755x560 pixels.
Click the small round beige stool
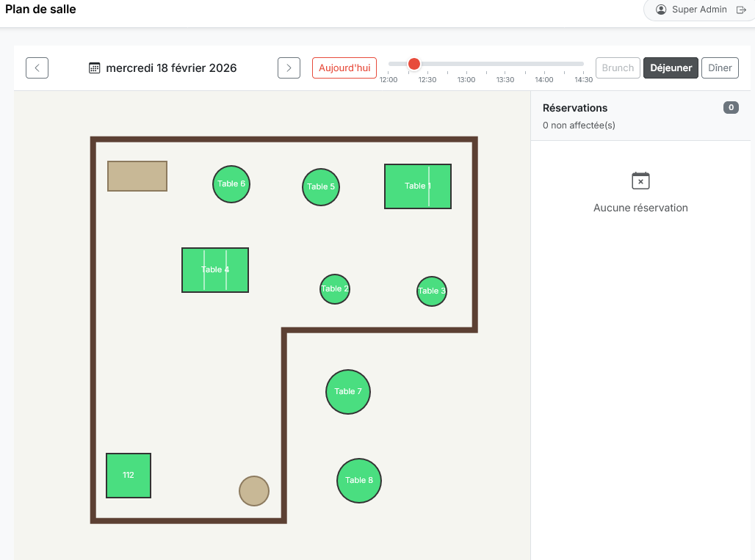point(253,491)
